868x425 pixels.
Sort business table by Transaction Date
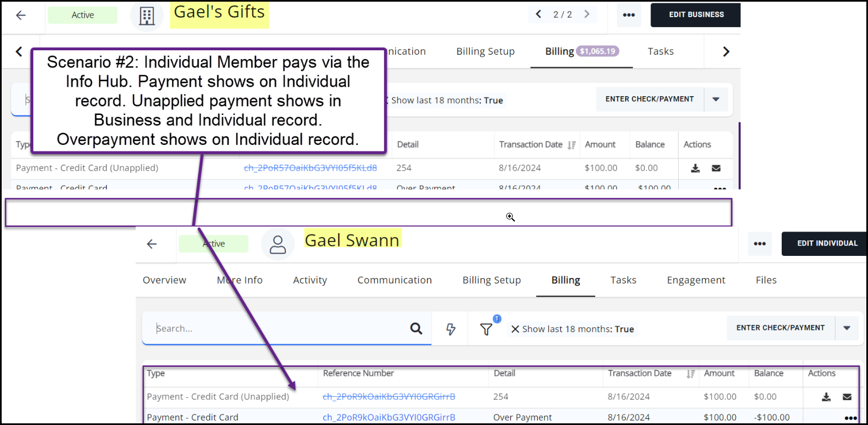click(x=571, y=145)
